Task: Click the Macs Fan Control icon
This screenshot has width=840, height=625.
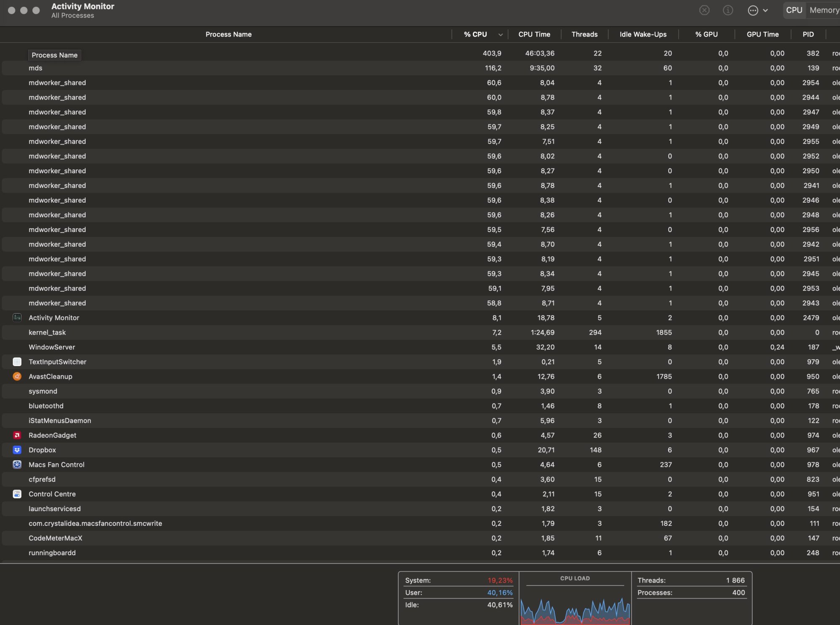Action: [x=17, y=465]
